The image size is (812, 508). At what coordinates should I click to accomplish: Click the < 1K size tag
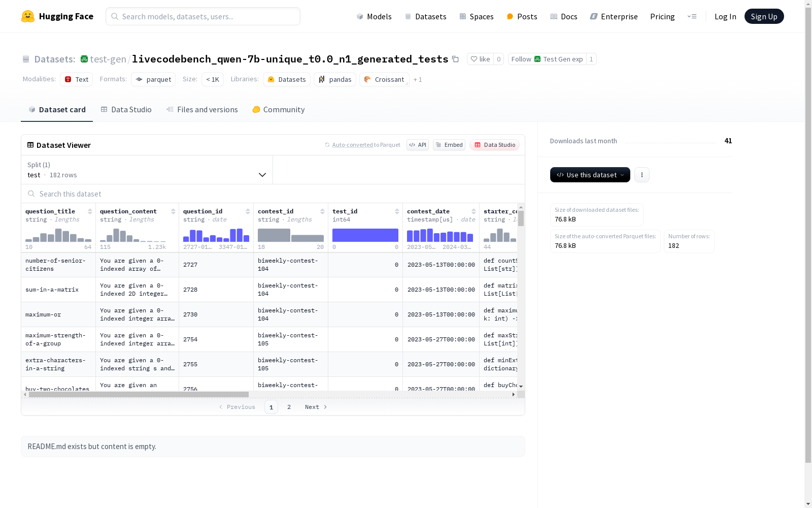point(213,79)
